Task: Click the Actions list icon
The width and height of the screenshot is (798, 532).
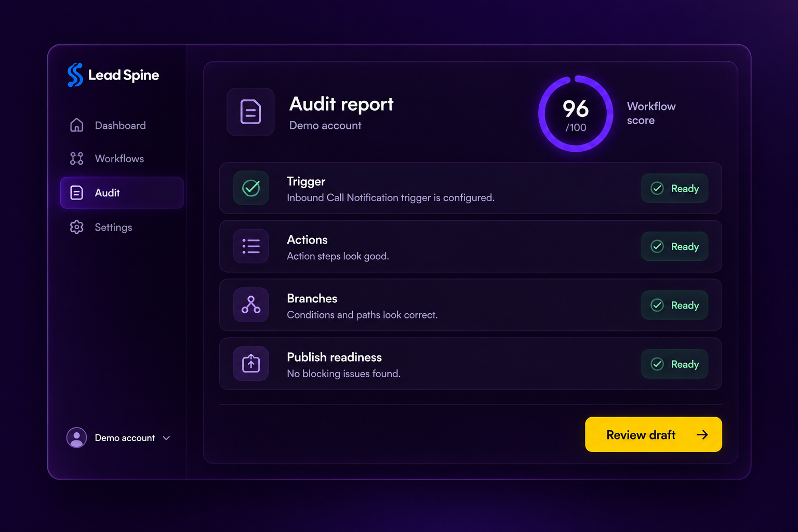Action: 251,246
